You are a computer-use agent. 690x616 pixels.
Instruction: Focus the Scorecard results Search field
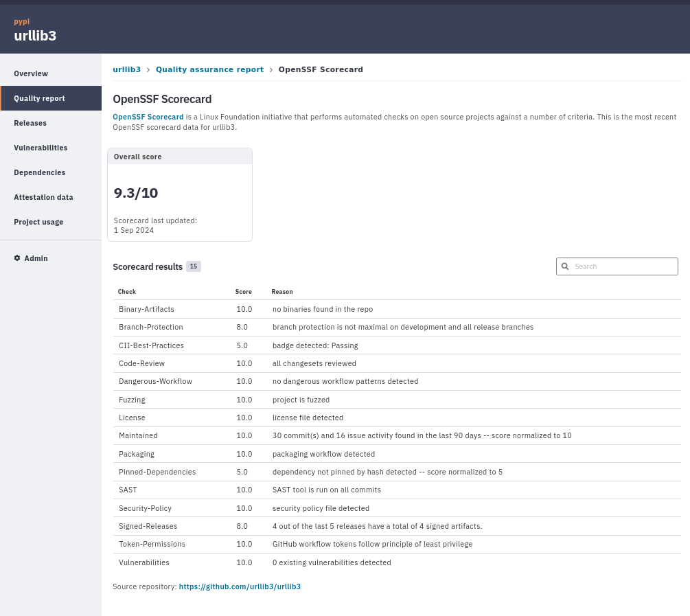617,266
